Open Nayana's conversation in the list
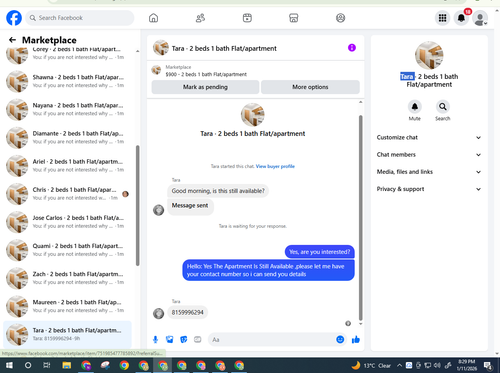 [x=68, y=109]
